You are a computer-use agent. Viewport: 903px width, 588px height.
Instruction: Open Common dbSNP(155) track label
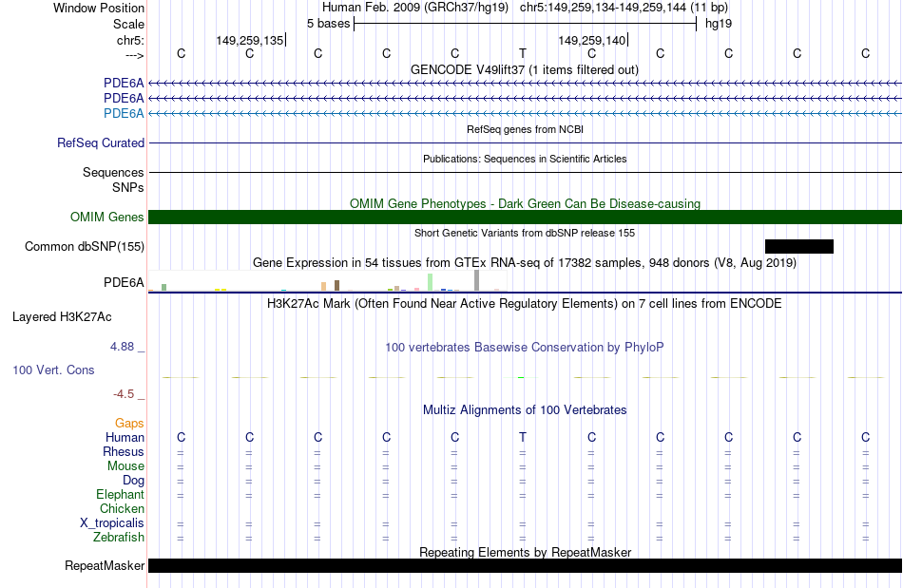(84, 246)
